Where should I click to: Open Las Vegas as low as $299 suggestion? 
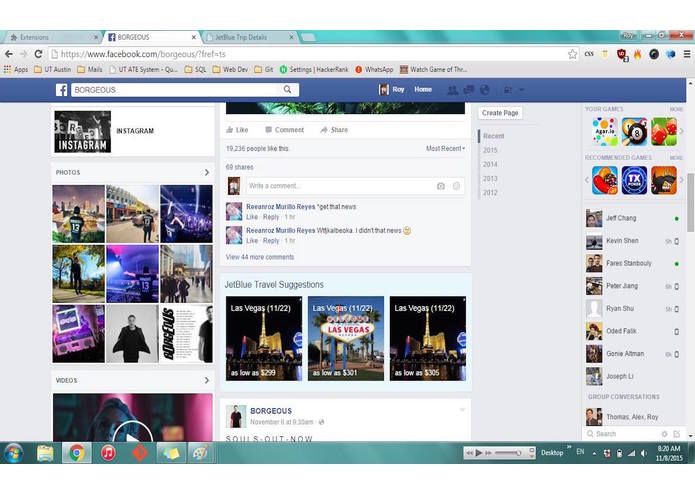264,338
